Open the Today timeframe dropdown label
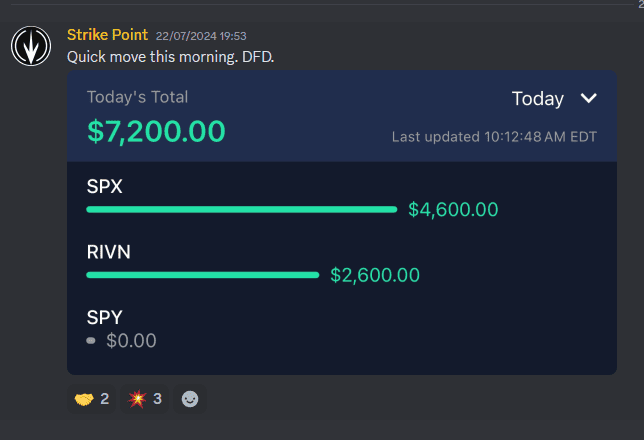 (538, 99)
